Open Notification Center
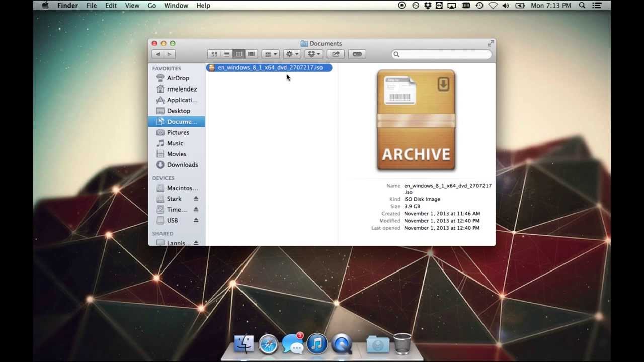Image resolution: width=644 pixels, height=362 pixels. click(597, 6)
